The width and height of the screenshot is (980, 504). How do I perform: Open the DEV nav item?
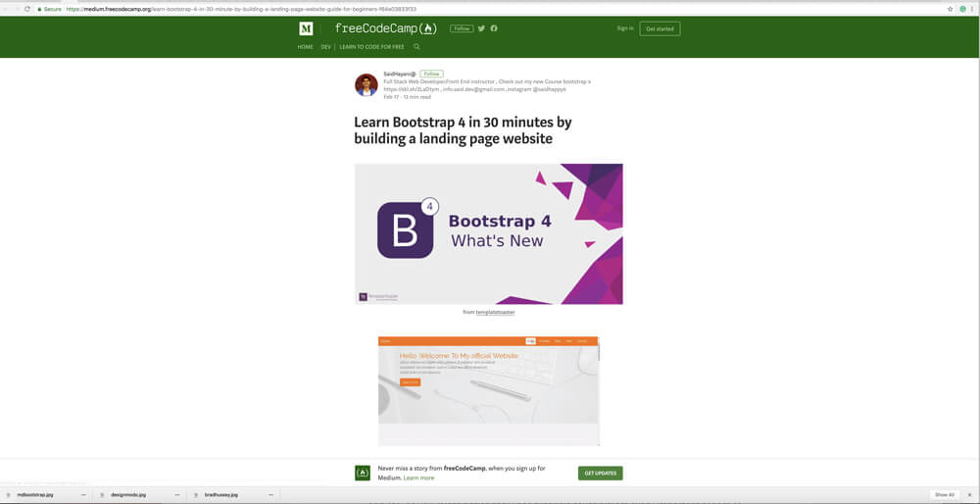[x=325, y=47]
